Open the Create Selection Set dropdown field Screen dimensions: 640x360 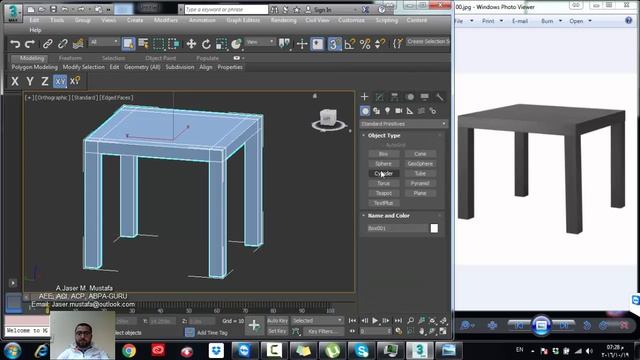428,42
